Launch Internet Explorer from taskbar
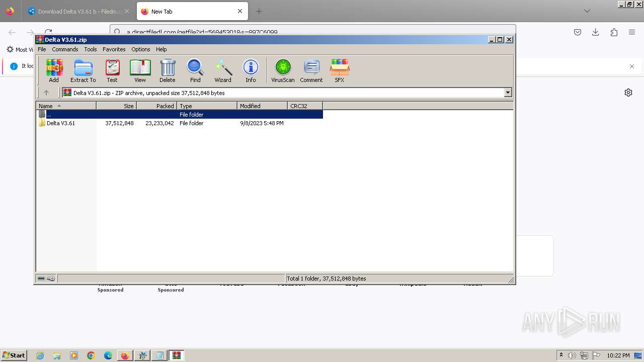Viewport: 644px width, 362px height. pyautogui.click(x=40, y=355)
